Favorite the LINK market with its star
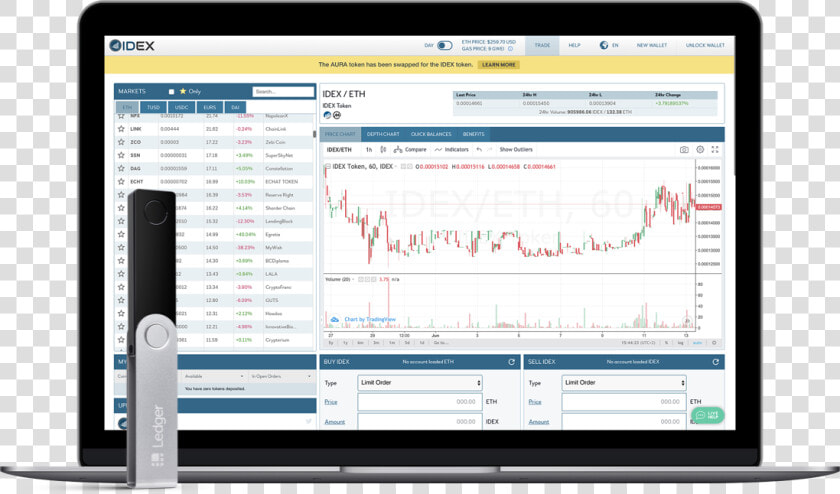The height and width of the screenshot is (494, 840). coord(121,129)
